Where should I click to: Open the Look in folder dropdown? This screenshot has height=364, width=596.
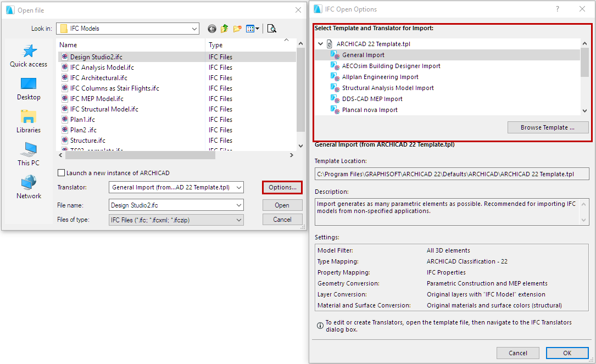pos(194,29)
